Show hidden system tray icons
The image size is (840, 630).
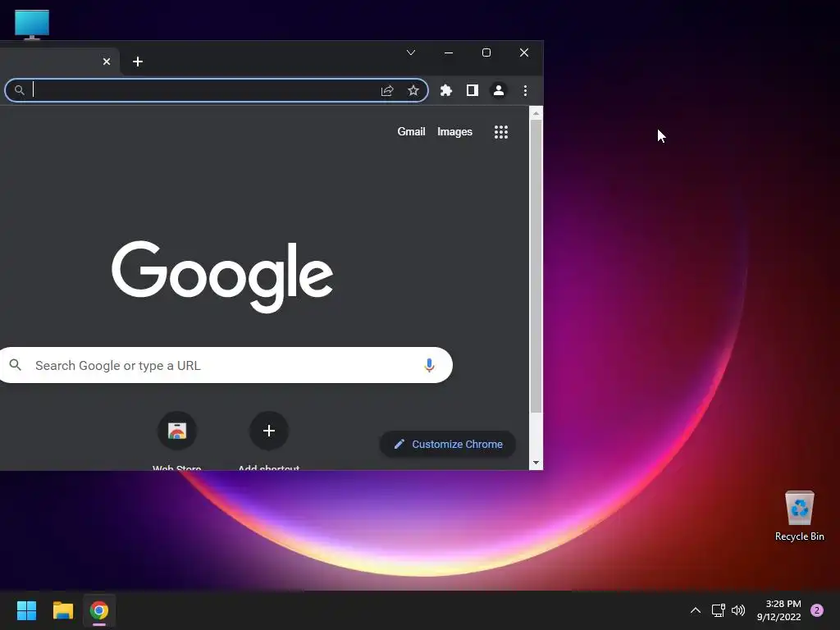coord(696,610)
